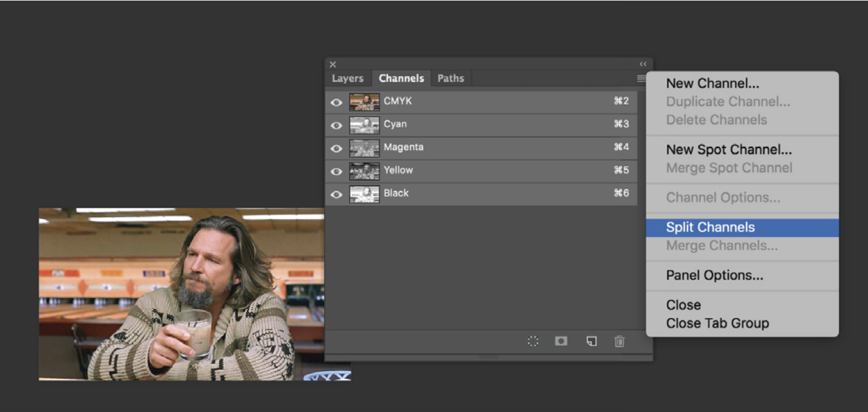Toggle Yellow channel visibility eye

pyautogui.click(x=336, y=172)
